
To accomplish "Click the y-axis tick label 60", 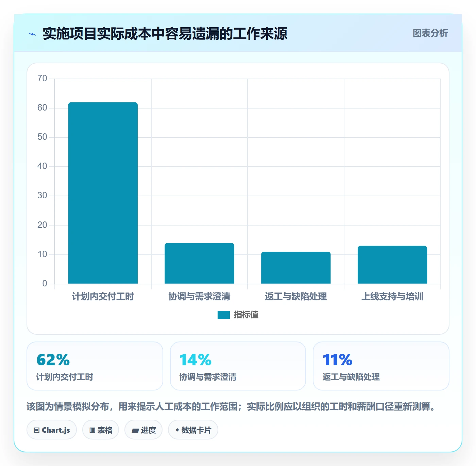I will pyautogui.click(x=42, y=108).
